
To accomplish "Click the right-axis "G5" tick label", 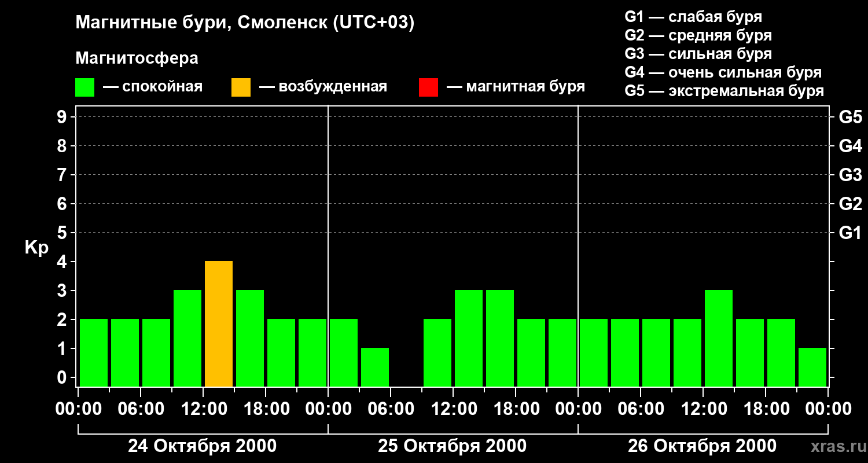I will point(850,117).
